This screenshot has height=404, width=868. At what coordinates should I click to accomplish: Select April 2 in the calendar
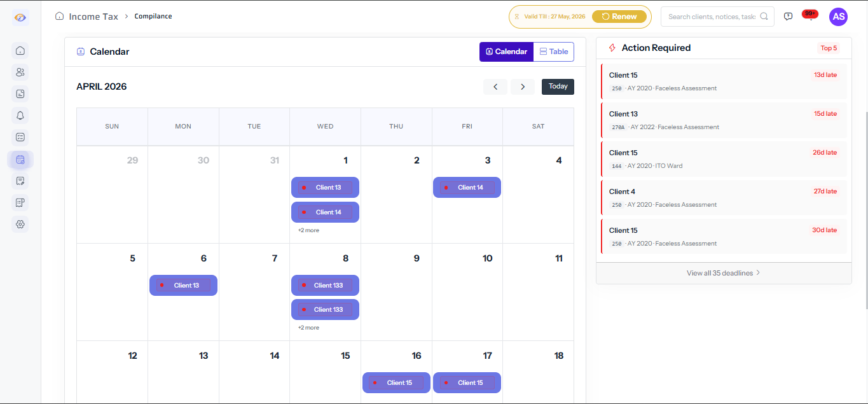click(396, 195)
